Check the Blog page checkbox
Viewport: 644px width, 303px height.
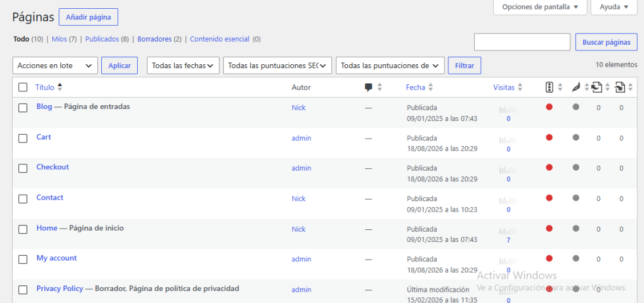[x=23, y=108]
